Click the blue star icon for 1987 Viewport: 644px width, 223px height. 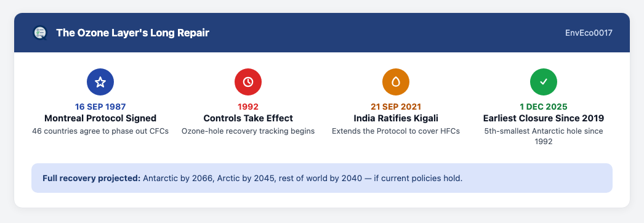pyautogui.click(x=100, y=82)
